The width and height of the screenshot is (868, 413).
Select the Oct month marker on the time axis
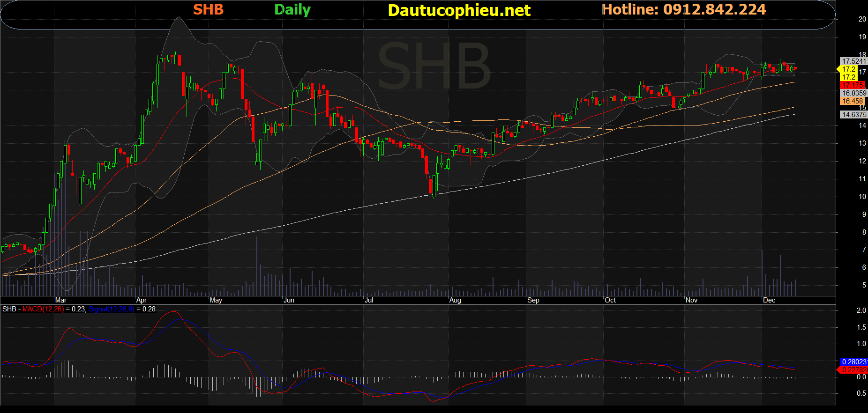(x=610, y=300)
